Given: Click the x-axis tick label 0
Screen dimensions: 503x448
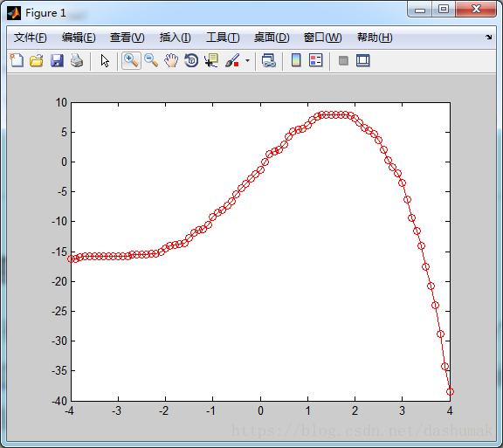Looking at the screenshot, I should 260,410.
